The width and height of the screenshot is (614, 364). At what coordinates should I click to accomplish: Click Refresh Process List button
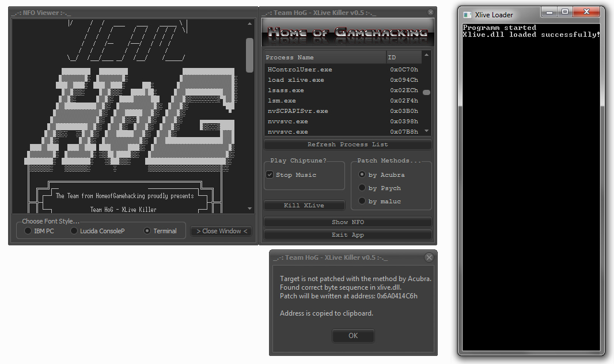[347, 144]
